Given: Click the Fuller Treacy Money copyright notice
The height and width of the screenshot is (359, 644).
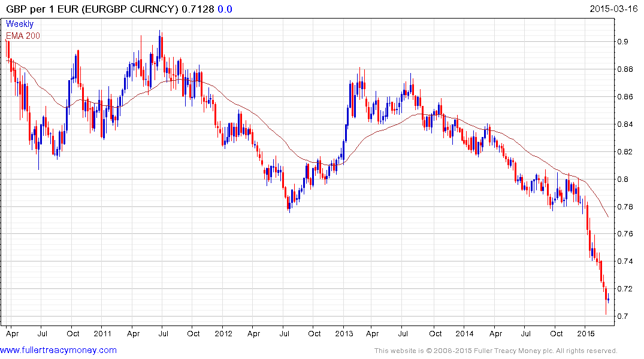Looking at the screenshot, I should coord(495,351).
